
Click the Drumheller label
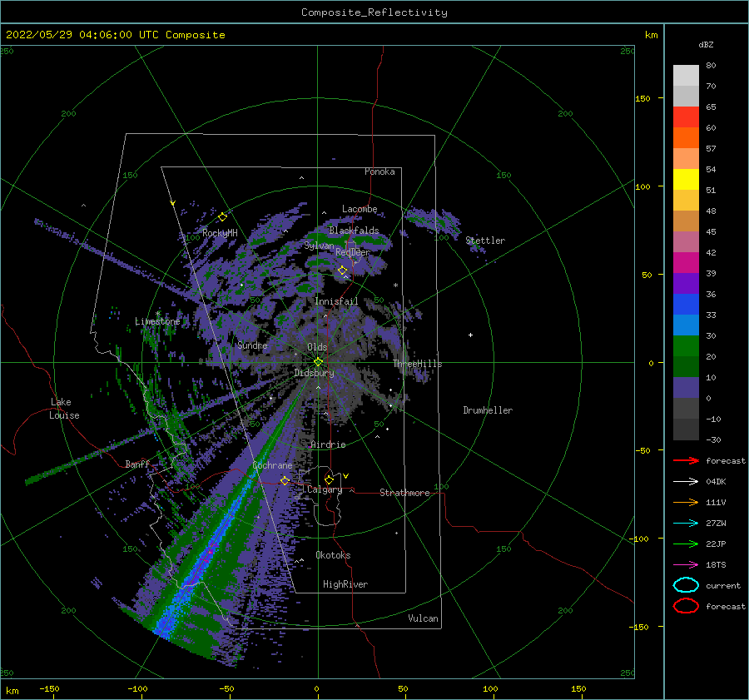click(x=488, y=410)
